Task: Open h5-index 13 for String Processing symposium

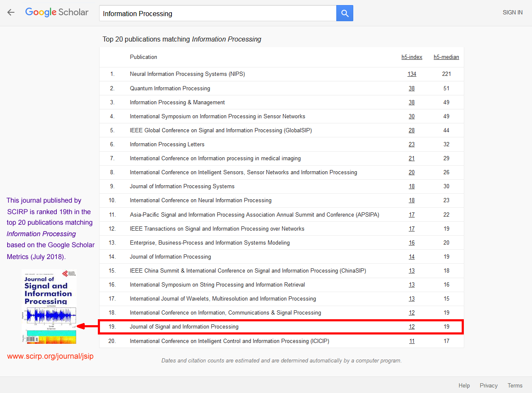Action: (412, 285)
